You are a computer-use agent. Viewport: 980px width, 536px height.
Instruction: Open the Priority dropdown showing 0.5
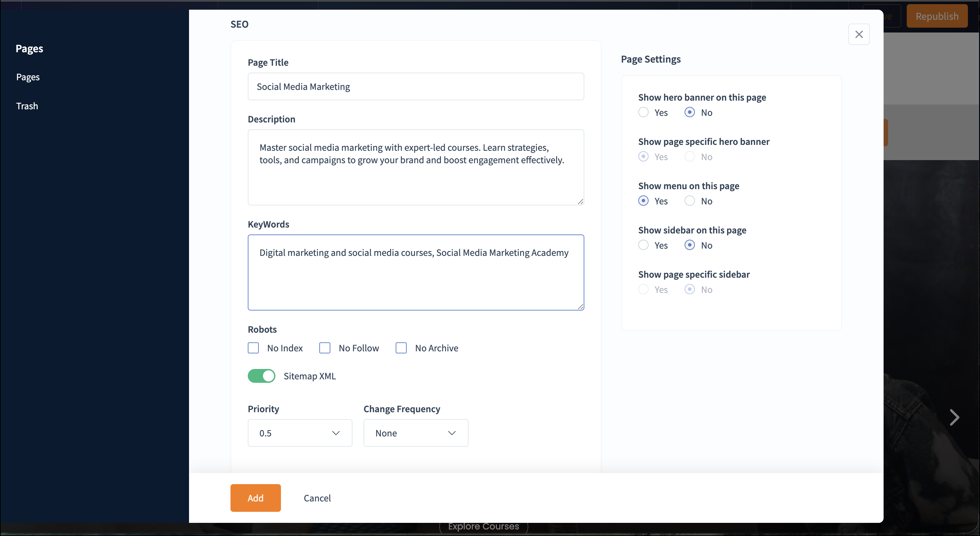[x=300, y=433]
